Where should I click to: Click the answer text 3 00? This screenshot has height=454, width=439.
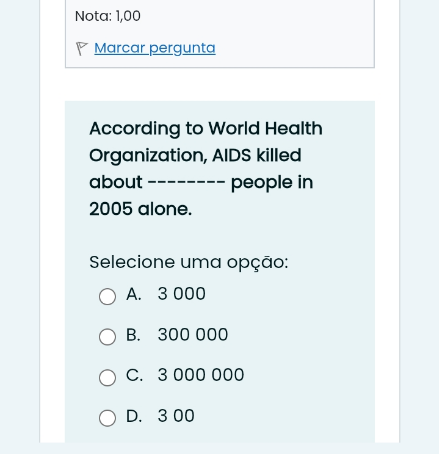[176, 416]
